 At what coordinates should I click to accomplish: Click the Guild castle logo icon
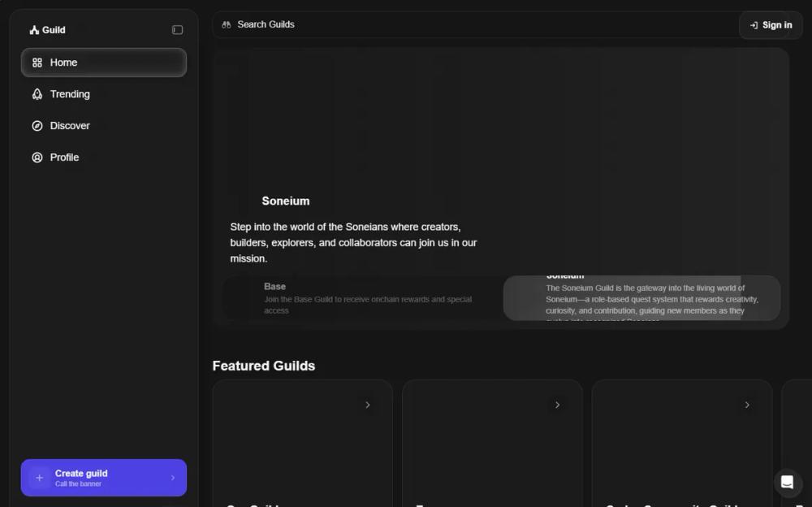33,29
